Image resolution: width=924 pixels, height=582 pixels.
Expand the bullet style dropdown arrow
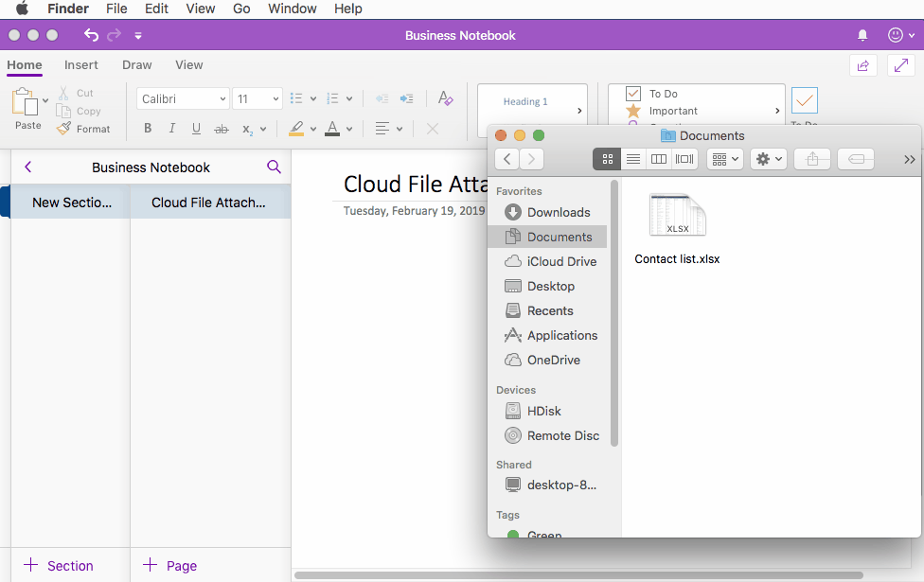pyautogui.click(x=313, y=98)
